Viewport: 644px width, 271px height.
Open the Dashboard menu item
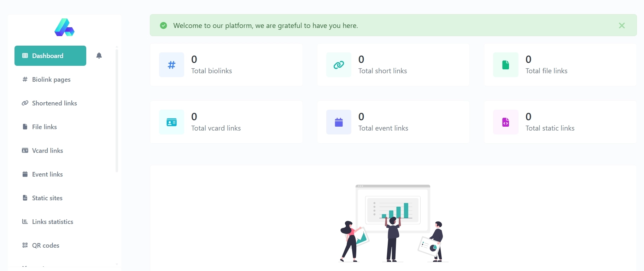pos(50,56)
